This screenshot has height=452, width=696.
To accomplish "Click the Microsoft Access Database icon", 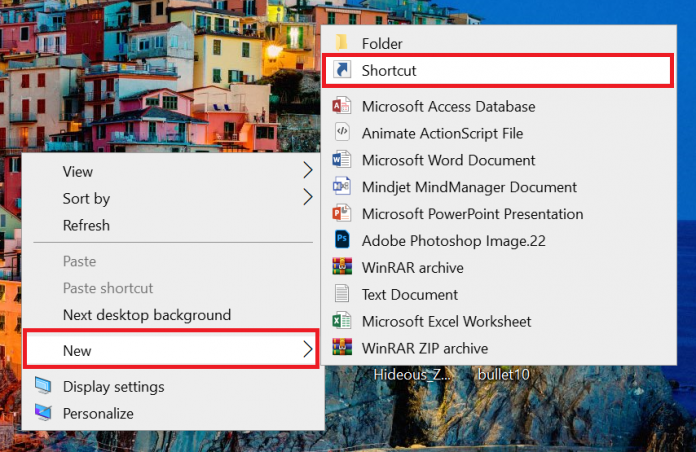I will click(x=342, y=106).
